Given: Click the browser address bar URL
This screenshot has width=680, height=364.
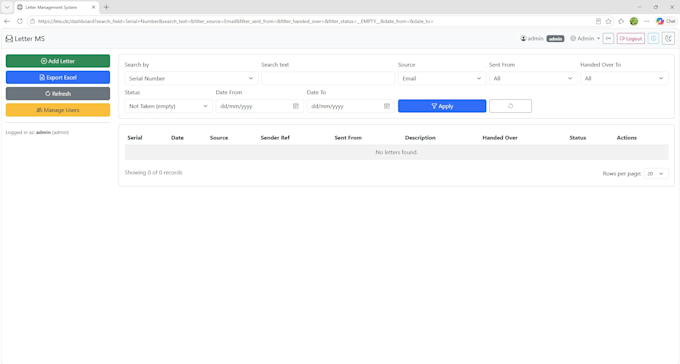Looking at the screenshot, I should pyautogui.click(x=235, y=21).
